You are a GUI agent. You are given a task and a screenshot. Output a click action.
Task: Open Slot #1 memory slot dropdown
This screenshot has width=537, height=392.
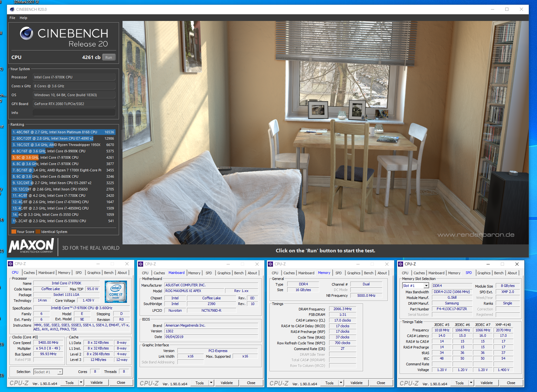(415, 286)
